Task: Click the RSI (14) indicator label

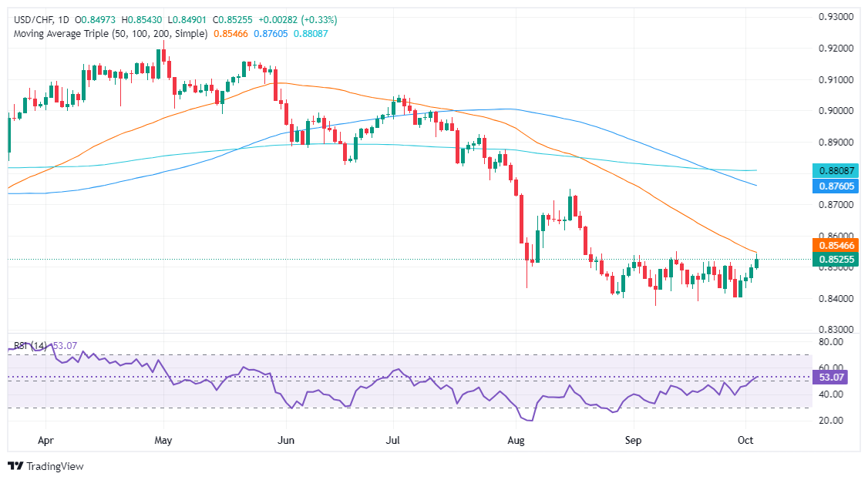Action: (30, 346)
